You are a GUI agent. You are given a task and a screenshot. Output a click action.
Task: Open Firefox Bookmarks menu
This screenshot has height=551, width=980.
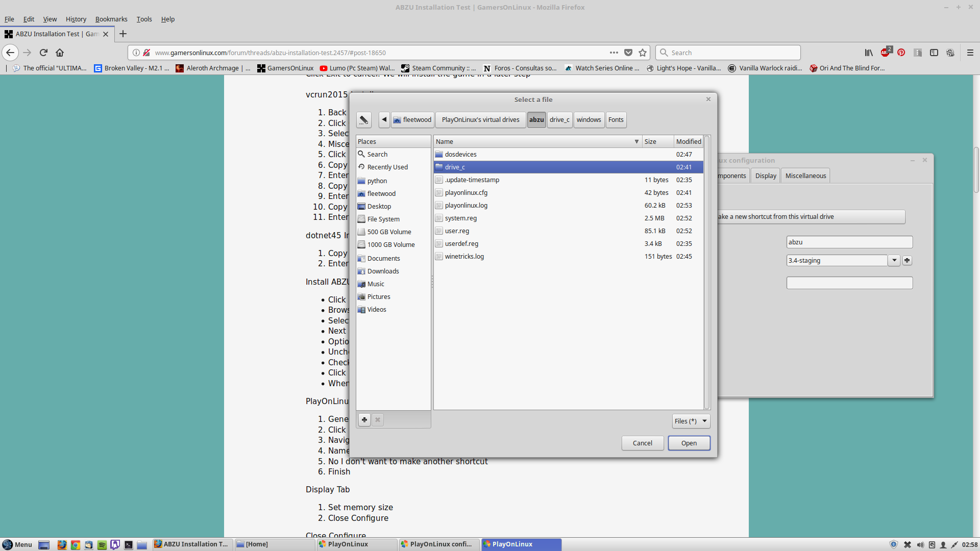[111, 19]
